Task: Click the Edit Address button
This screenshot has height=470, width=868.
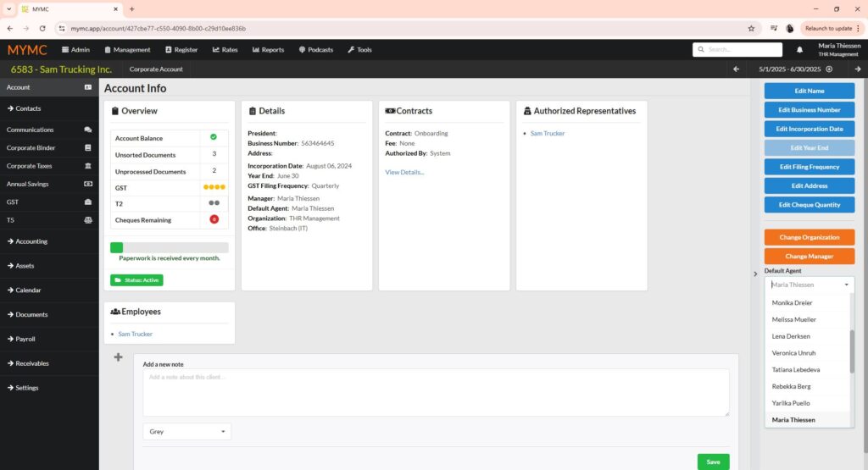Action: [x=810, y=185]
